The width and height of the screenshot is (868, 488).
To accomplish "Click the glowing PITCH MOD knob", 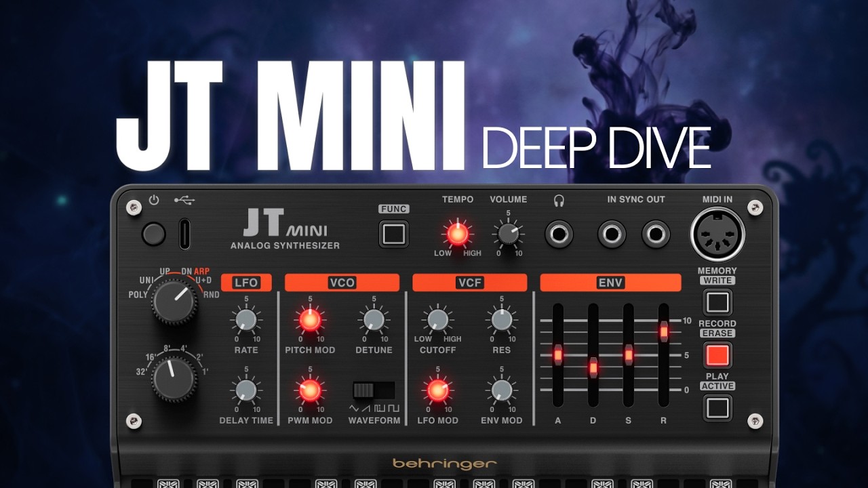I will click(310, 319).
